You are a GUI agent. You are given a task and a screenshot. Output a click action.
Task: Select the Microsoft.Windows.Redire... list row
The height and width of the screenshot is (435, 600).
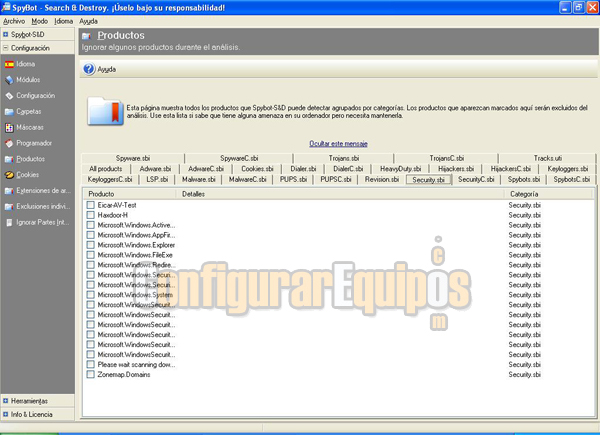coord(339,265)
